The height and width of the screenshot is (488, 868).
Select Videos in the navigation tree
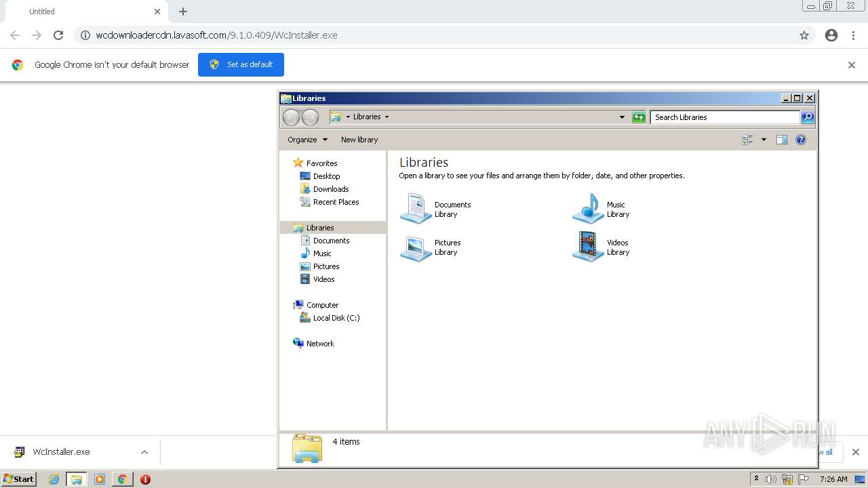tap(317, 279)
